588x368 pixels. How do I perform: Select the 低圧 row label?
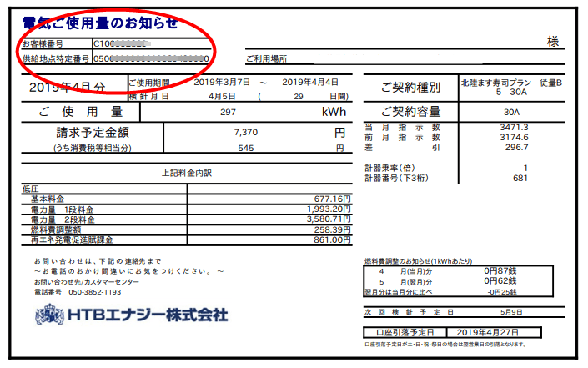click(x=30, y=189)
